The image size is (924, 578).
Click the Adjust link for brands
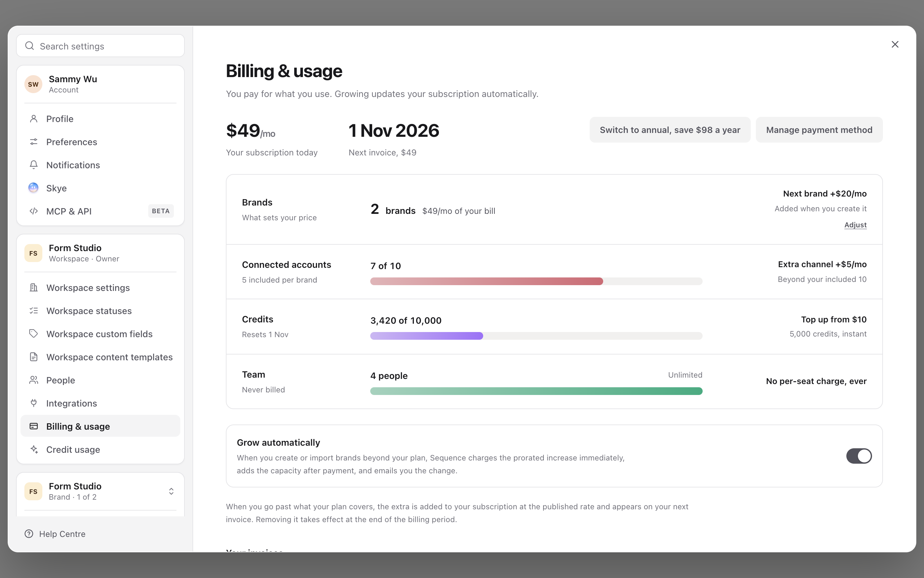coord(855,225)
